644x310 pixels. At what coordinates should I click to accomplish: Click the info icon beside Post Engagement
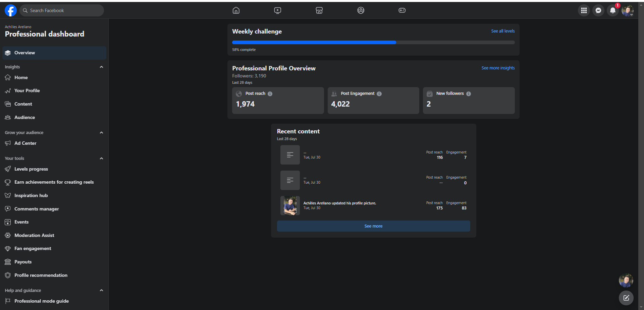click(379, 94)
